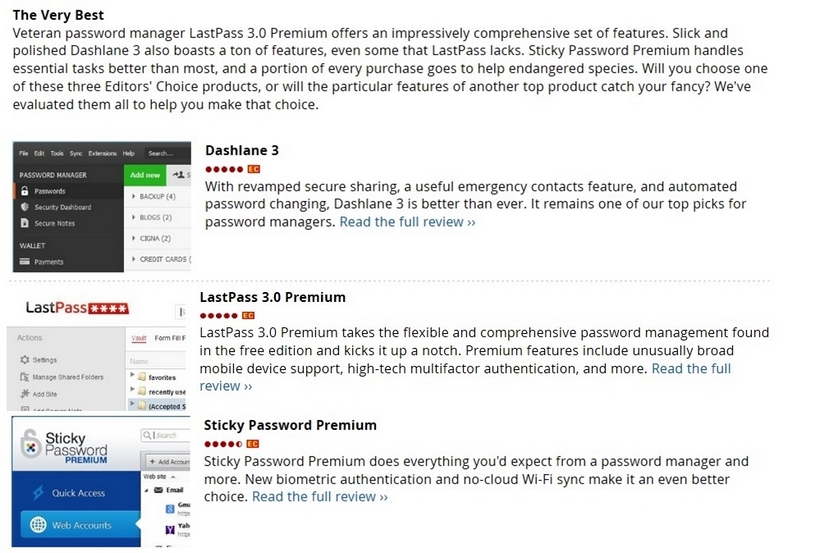Switch to the Vault tab in LastPass
Image resolution: width=820 pixels, height=553 pixels.
[x=139, y=338]
